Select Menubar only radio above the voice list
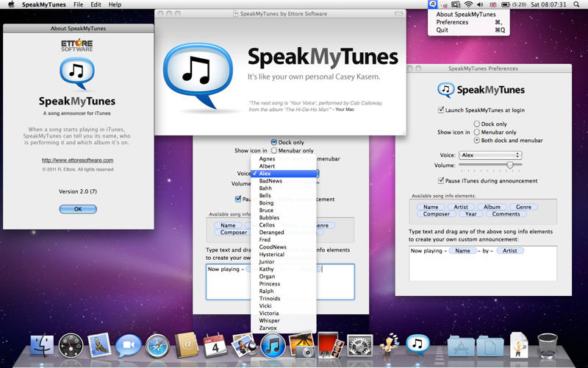Screen dimensions: 588x368 pyautogui.click(x=273, y=150)
